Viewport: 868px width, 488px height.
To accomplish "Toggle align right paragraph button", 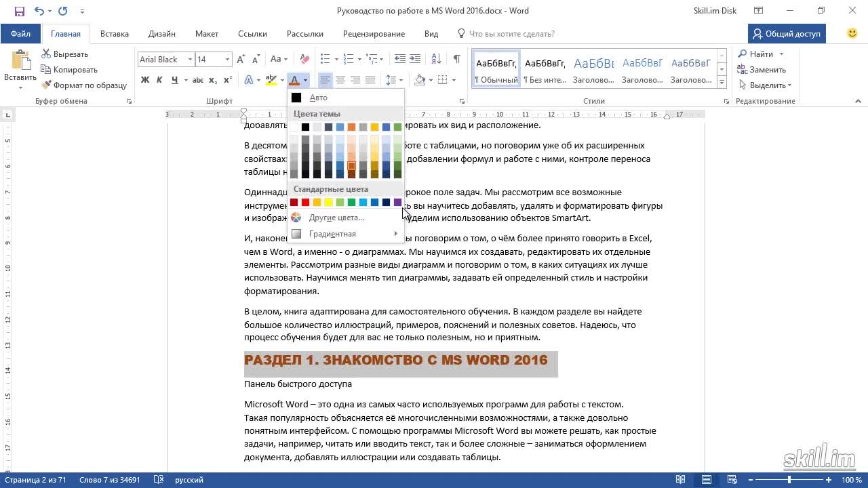I will coord(355,80).
